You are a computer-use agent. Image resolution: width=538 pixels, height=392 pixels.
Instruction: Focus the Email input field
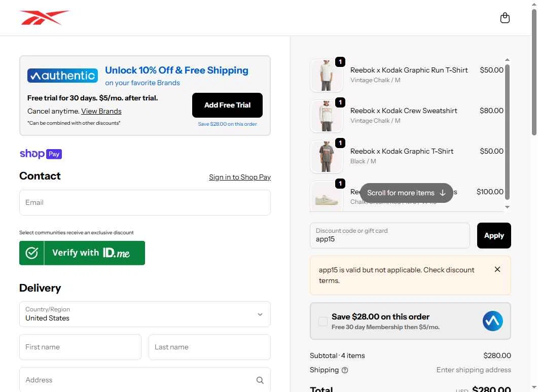(145, 202)
